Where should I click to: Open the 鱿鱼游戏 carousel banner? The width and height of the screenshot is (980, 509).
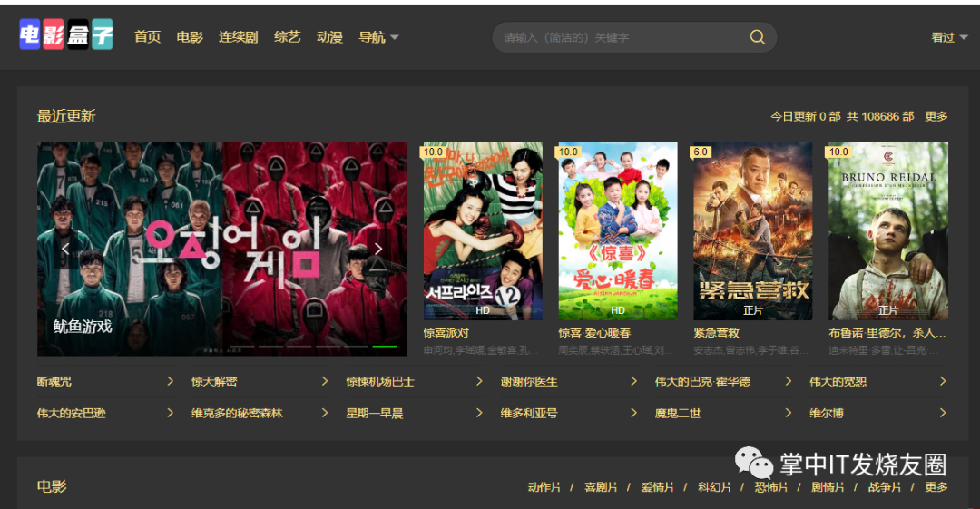(x=222, y=249)
